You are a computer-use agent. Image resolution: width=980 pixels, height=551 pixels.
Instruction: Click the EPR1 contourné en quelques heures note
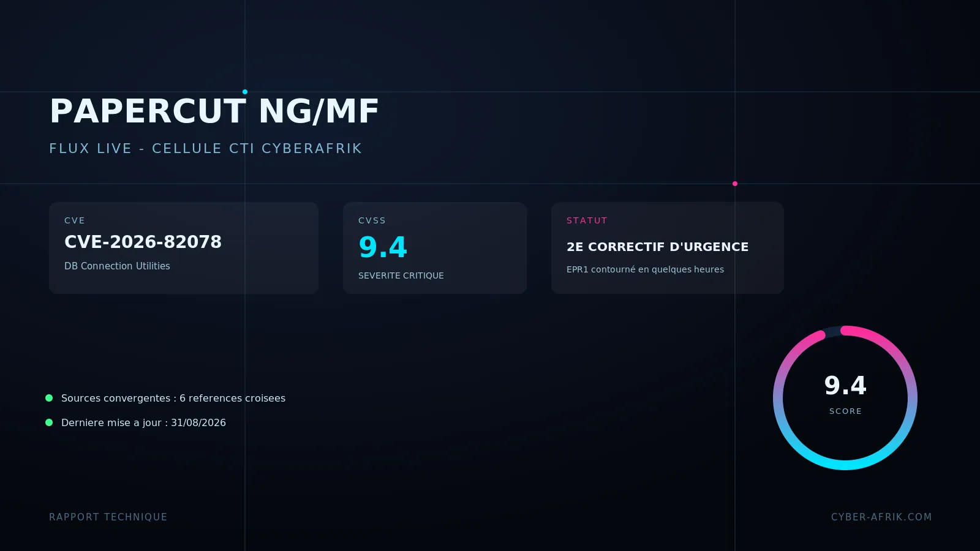point(645,269)
